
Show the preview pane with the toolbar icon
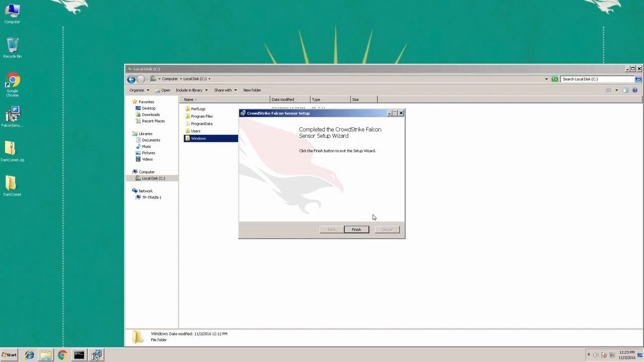click(625, 90)
